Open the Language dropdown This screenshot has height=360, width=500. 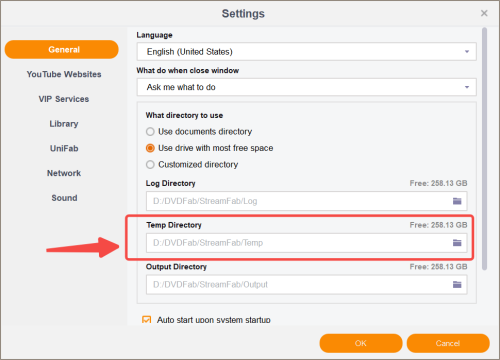[x=306, y=52]
